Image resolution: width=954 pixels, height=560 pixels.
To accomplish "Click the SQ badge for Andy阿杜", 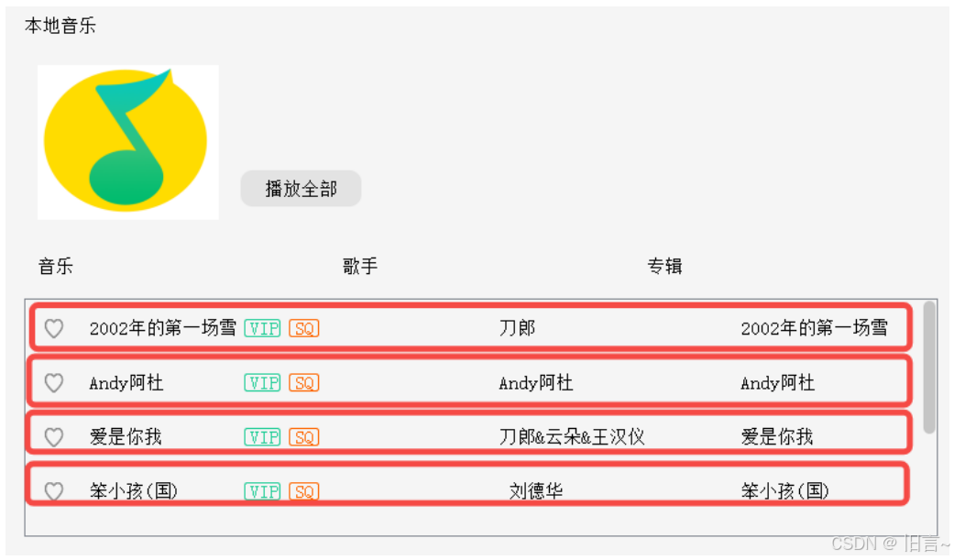I will (x=303, y=383).
